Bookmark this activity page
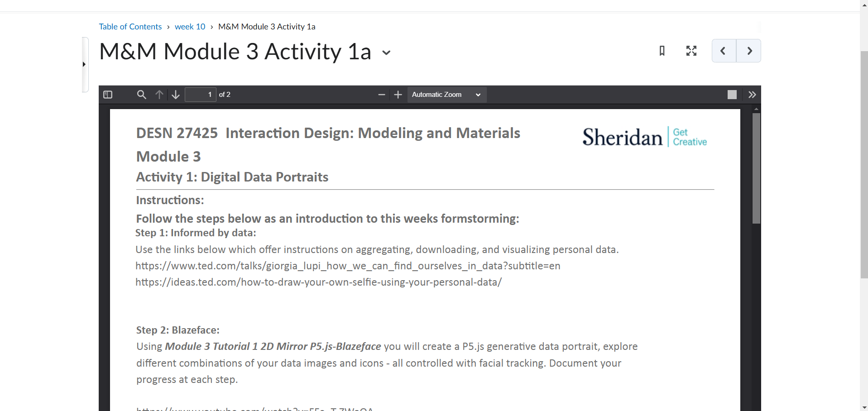 (662, 51)
